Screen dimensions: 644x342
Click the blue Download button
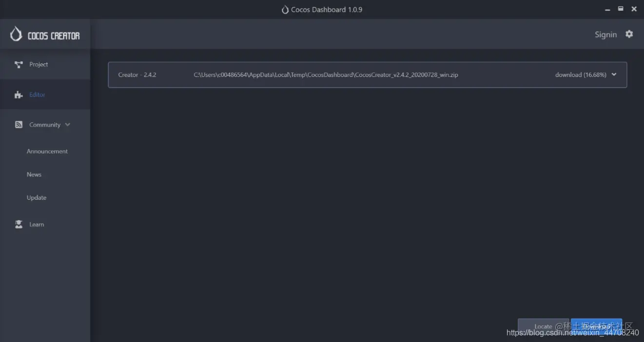click(596, 326)
